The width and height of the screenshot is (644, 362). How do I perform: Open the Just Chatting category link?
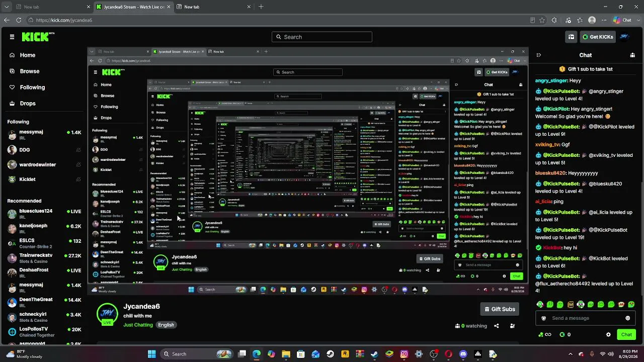click(x=138, y=325)
